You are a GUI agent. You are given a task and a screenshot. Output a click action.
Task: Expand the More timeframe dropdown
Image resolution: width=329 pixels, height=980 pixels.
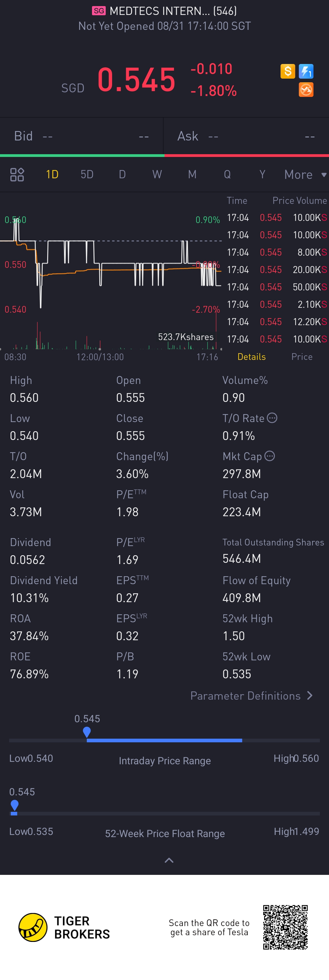305,175
